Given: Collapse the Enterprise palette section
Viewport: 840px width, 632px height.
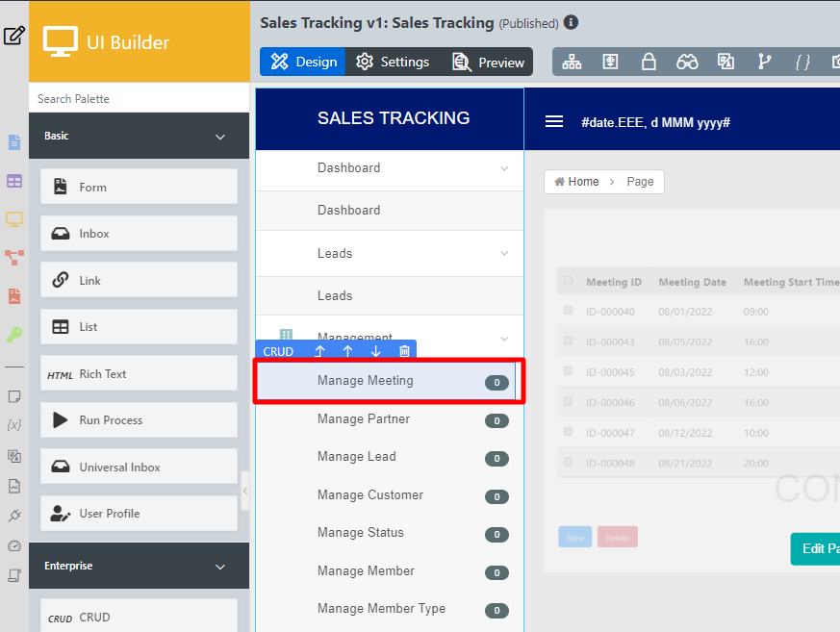Looking at the screenshot, I should pyautogui.click(x=220, y=567).
